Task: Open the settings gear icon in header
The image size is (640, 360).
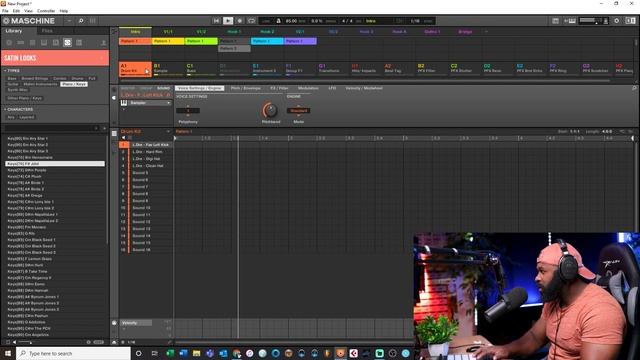Action: click(x=616, y=21)
